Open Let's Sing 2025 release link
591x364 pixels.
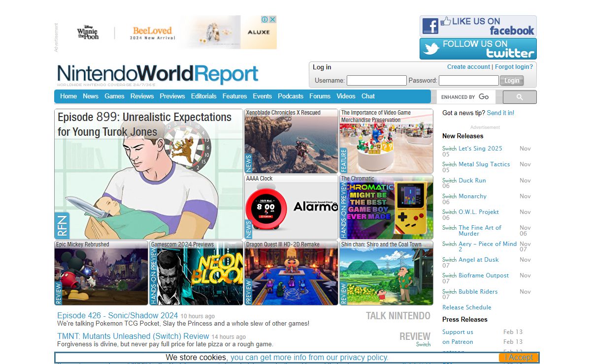pos(480,149)
